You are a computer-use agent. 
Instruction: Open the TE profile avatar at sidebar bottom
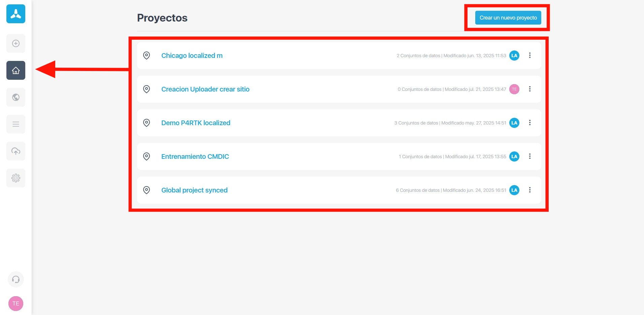click(x=15, y=303)
